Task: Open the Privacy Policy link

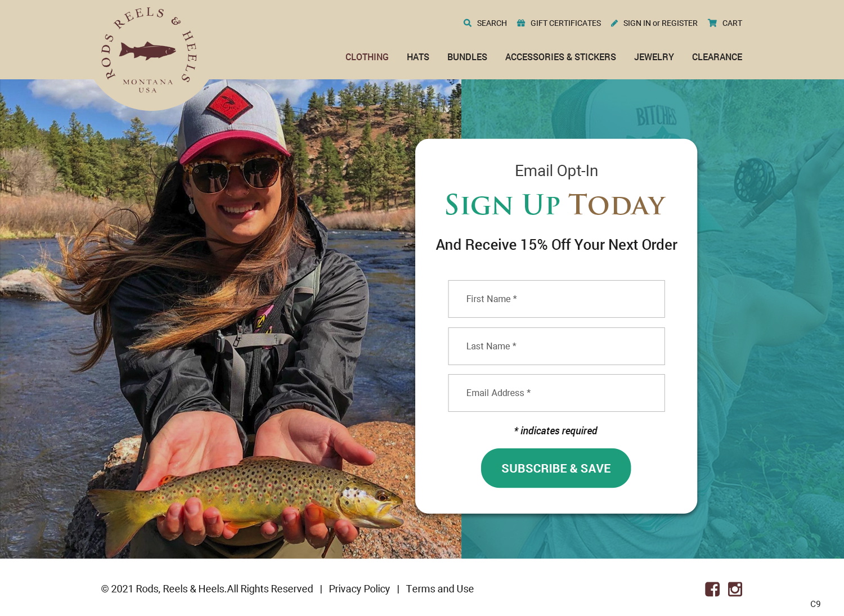Action: (360, 588)
